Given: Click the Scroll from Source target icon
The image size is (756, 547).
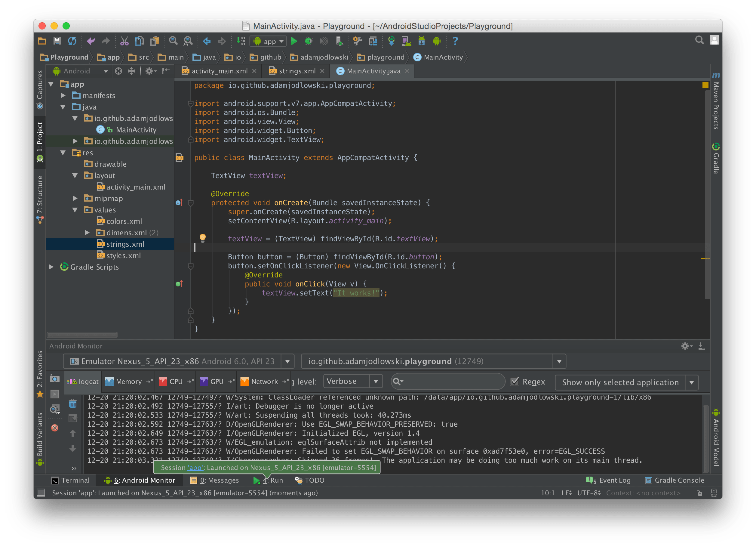Looking at the screenshot, I should click(118, 71).
